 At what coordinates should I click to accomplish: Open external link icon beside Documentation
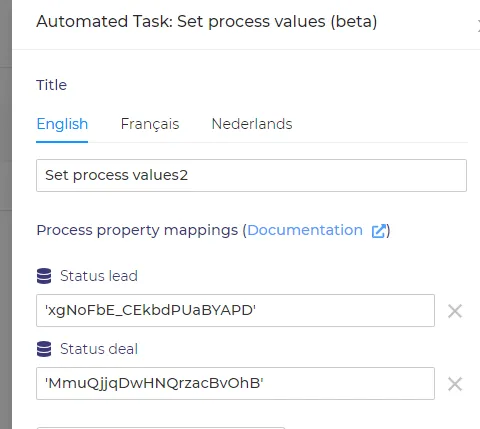[379, 231]
